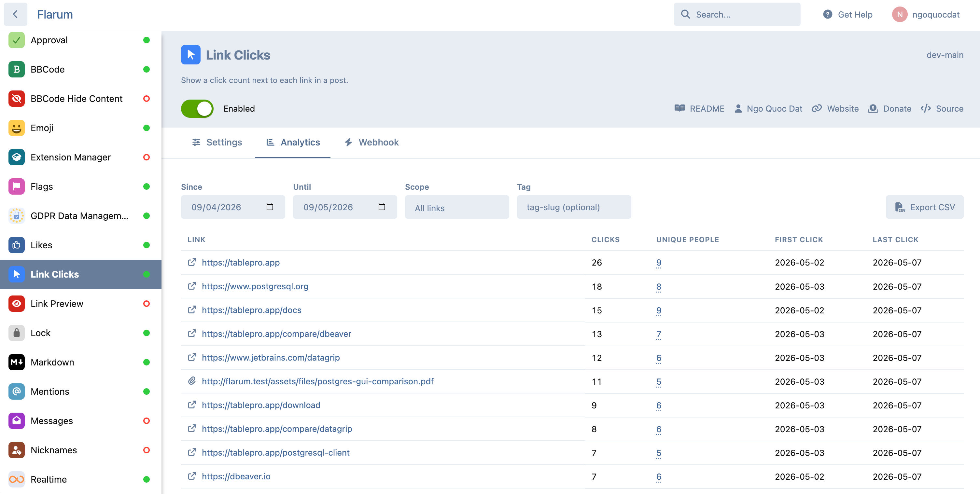Toggle the Link Clicks Enabled switch
The height and width of the screenshot is (494, 980).
197,109
